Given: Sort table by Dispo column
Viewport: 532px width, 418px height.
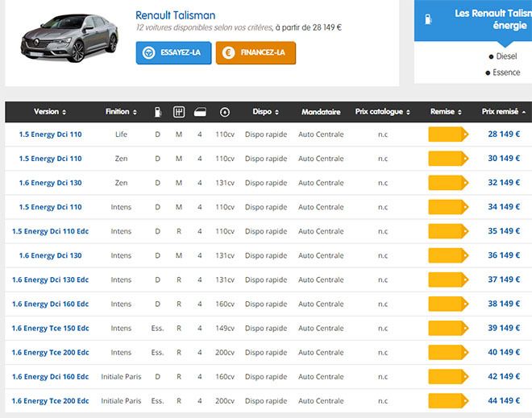Looking at the screenshot, I should point(266,111).
